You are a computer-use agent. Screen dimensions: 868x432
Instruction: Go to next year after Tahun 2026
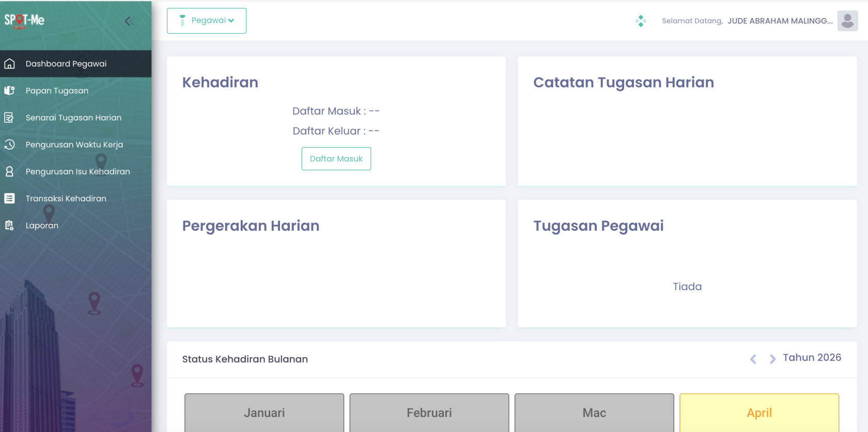[772, 359]
